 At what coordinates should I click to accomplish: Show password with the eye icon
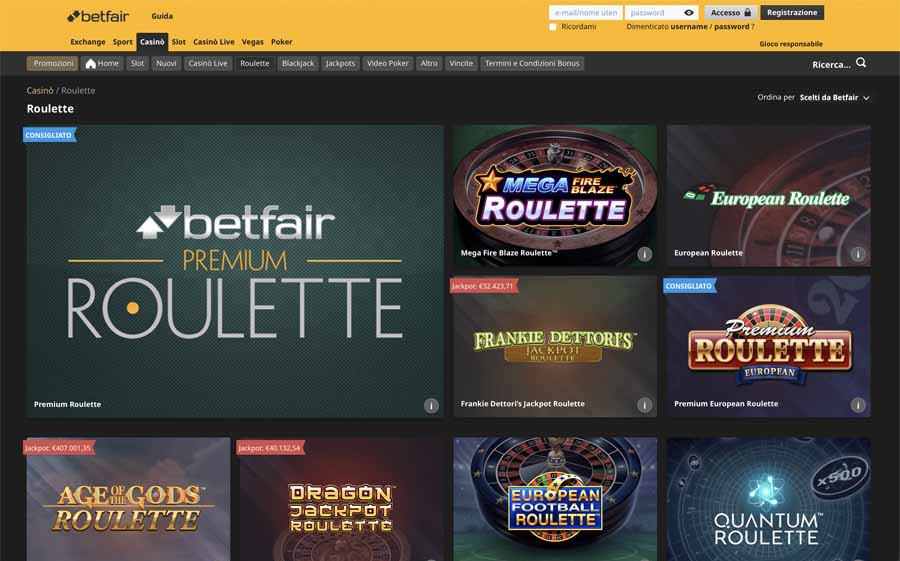coord(689,13)
